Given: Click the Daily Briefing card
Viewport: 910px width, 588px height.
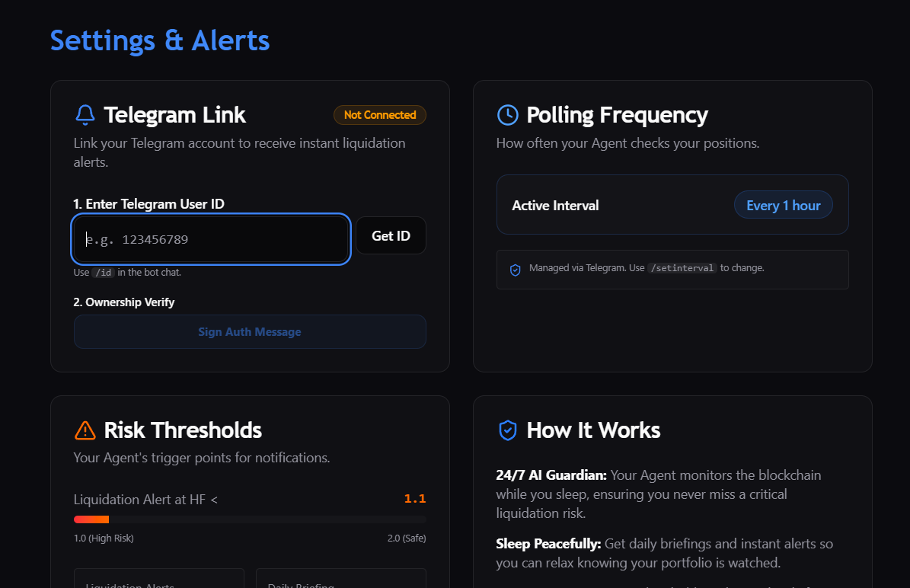Looking at the screenshot, I should pos(340,580).
